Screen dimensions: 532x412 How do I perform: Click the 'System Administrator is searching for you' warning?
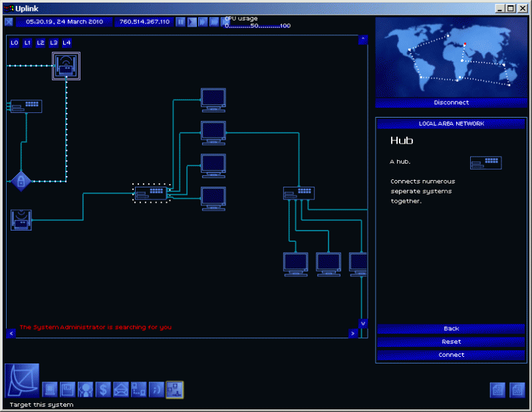pyautogui.click(x=96, y=327)
